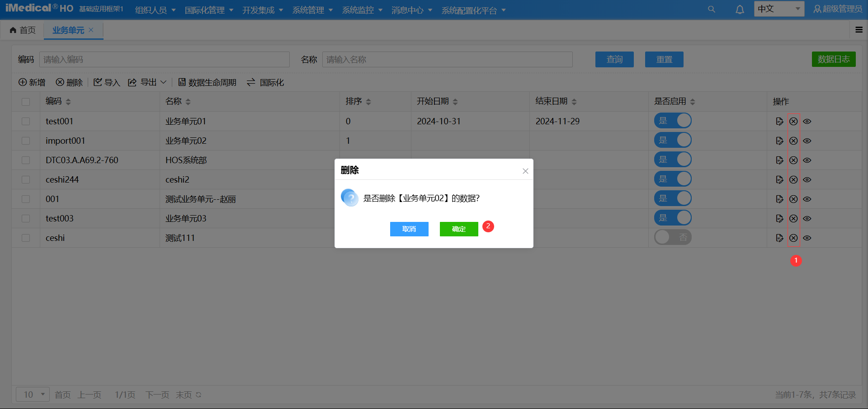Click 导入 import in the toolbar

[x=107, y=82]
